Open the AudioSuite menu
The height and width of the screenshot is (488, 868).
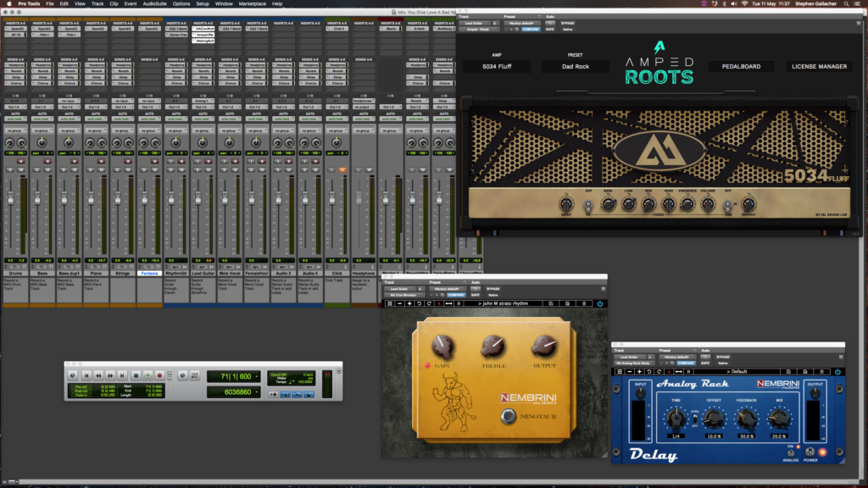tap(154, 4)
